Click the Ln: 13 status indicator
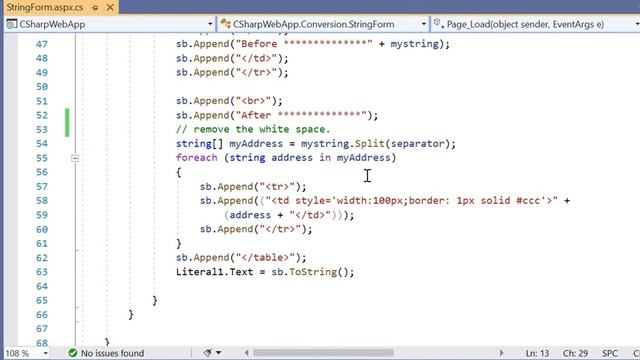 [x=537, y=353]
